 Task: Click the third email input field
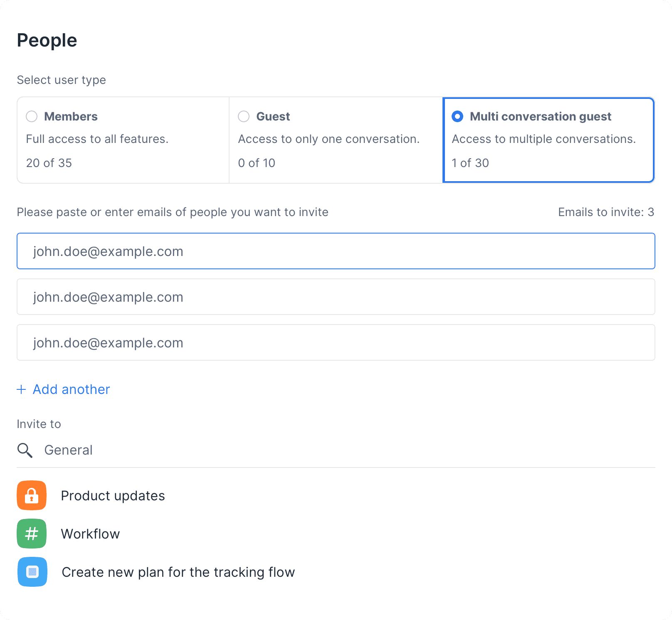335,342
